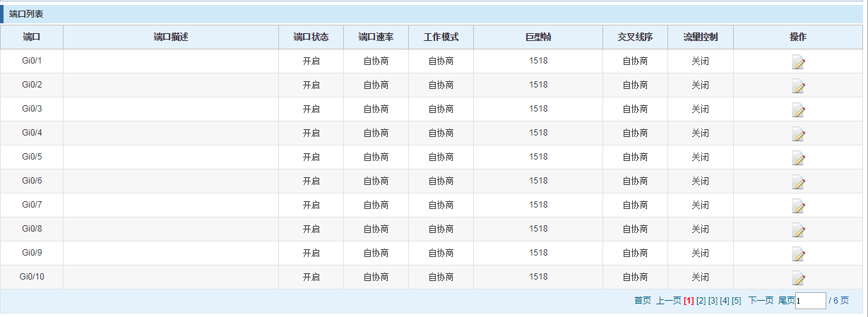The height and width of the screenshot is (317, 868).
Task: Click 关闭 flow control in Gi0/9 row
Action: coord(700,253)
